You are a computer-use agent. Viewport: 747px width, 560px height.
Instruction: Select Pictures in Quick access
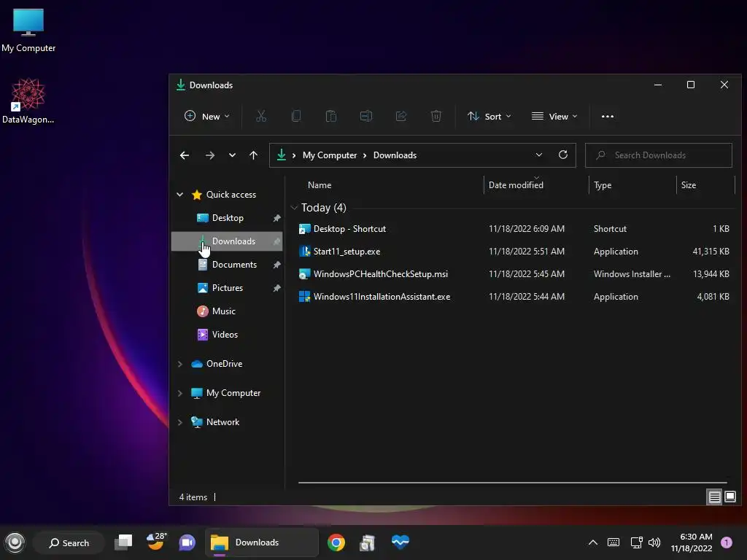click(228, 288)
